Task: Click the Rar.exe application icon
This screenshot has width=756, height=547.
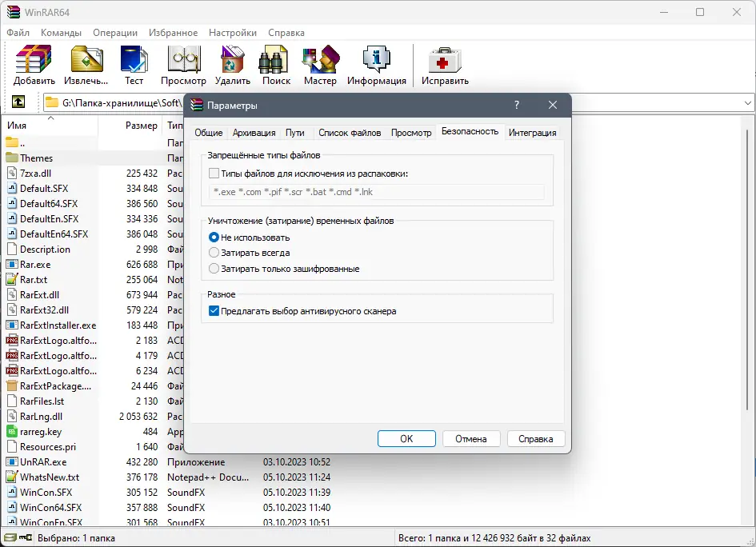Action: point(12,265)
